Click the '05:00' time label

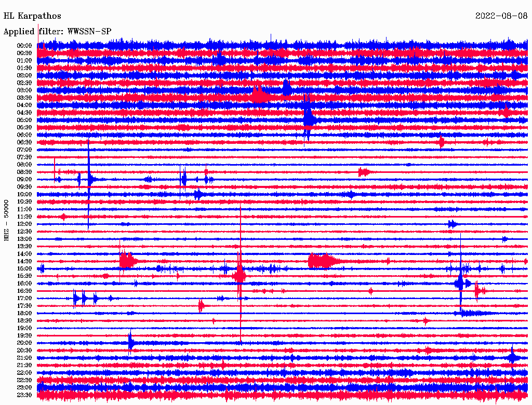click(24, 120)
